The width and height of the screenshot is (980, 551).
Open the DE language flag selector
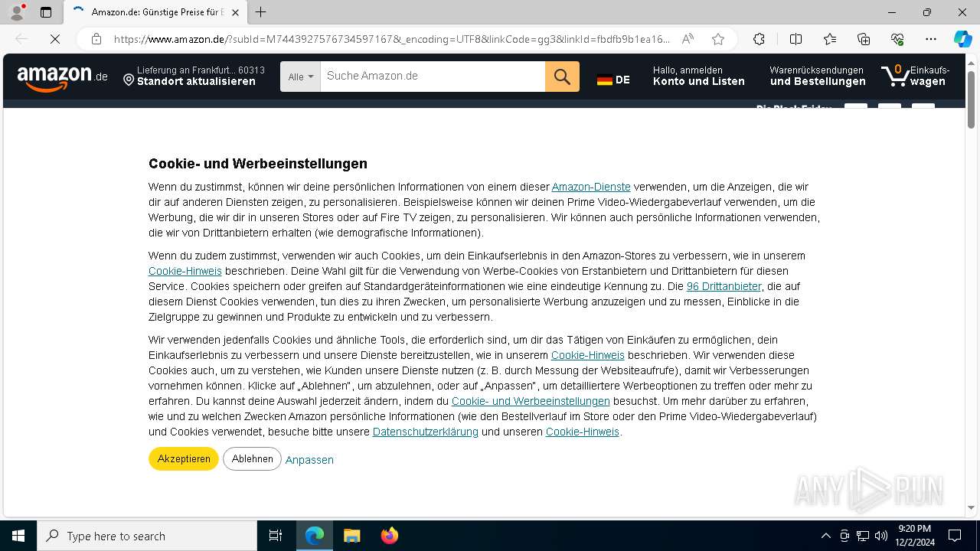click(x=613, y=80)
